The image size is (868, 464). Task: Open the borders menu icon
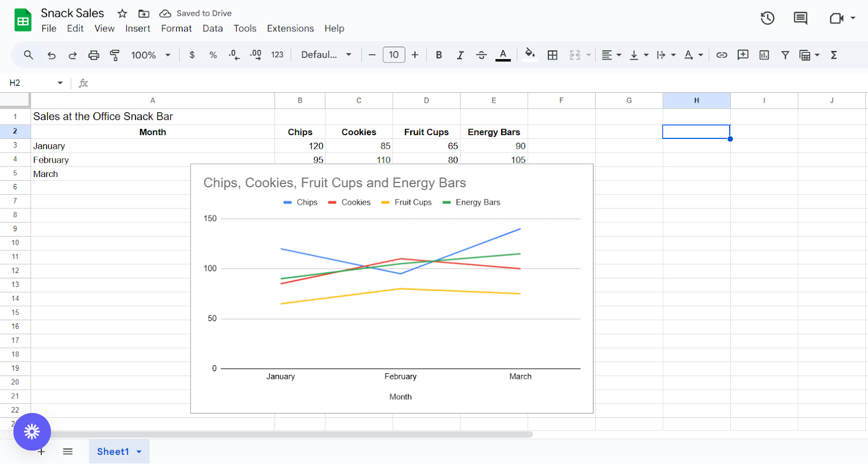tap(552, 55)
